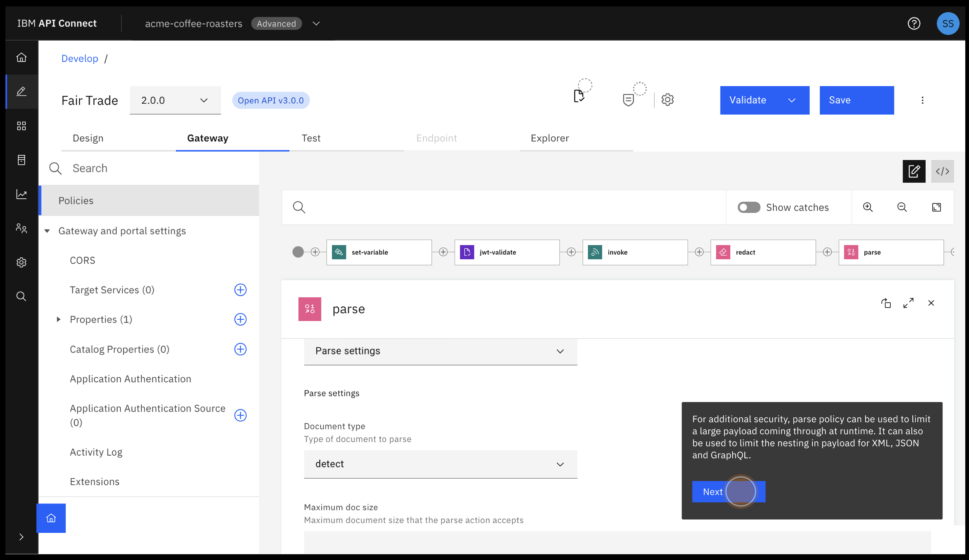Screen dimensions: 969x560
Task: Toggle the Show catches switch
Action: (x=748, y=207)
